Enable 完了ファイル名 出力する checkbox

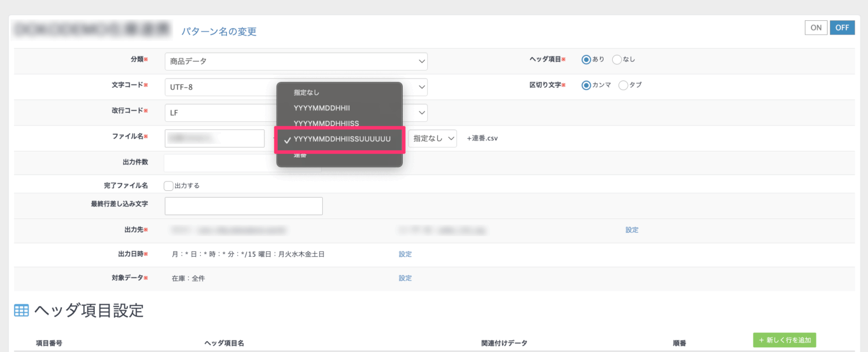(169, 186)
